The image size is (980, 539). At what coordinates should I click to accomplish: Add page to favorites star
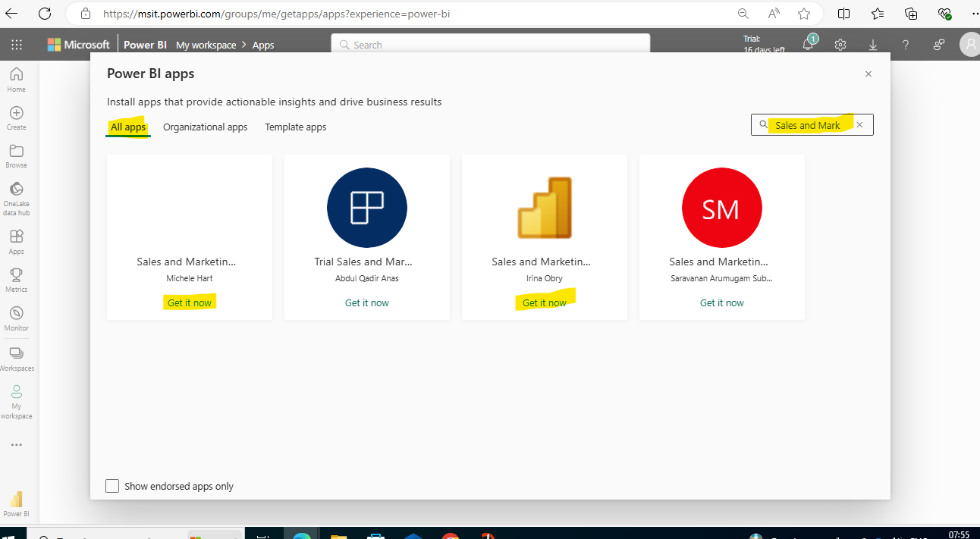point(804,14)
